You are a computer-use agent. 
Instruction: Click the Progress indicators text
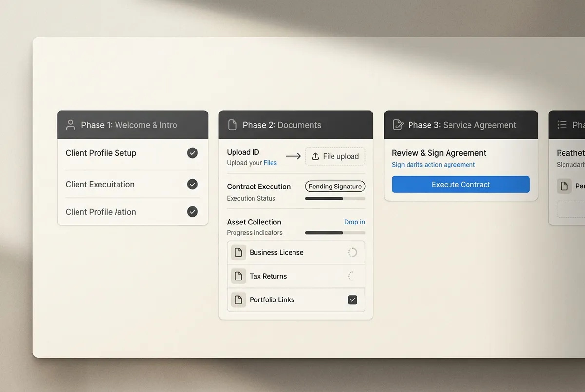254,233
